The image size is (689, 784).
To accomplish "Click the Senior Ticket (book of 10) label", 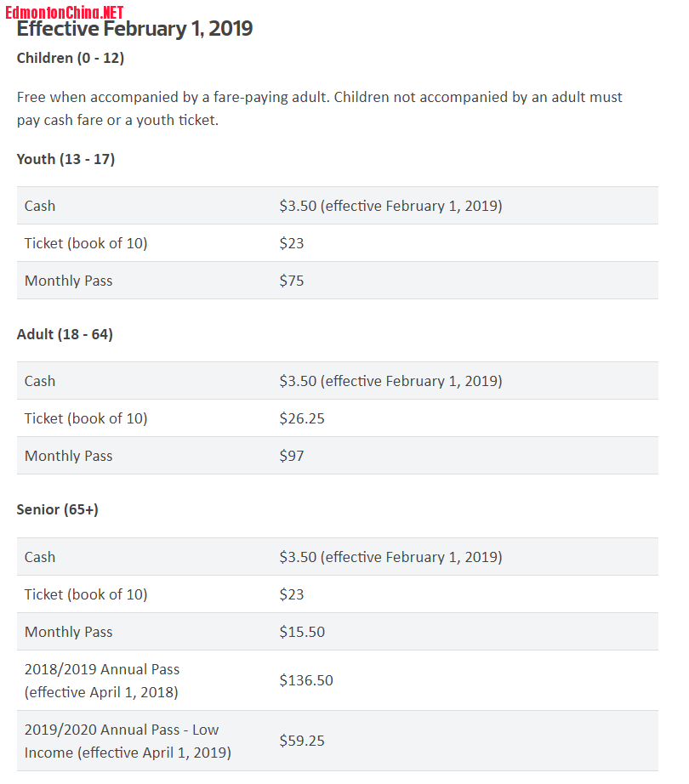I will click(x=86, y=594).
